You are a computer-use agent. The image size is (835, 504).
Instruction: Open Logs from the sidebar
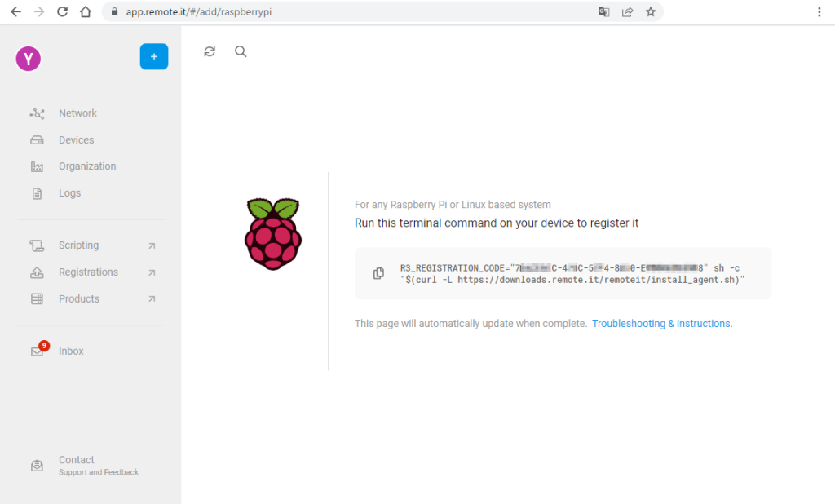(x=69, y=193)
